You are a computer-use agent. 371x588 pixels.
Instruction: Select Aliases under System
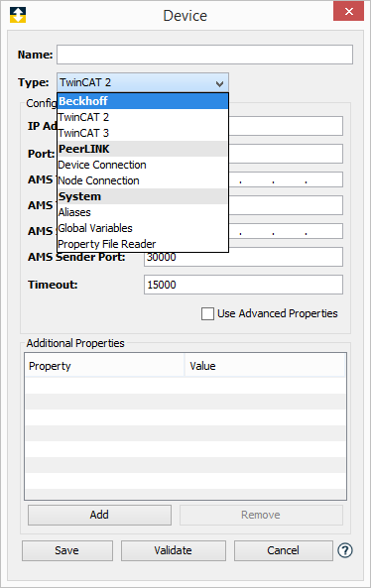pyautogui.click(x=143, y=212)
